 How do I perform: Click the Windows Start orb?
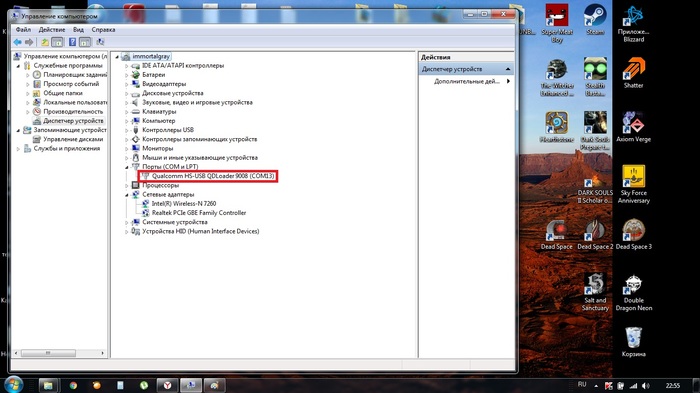pos(13,385)
